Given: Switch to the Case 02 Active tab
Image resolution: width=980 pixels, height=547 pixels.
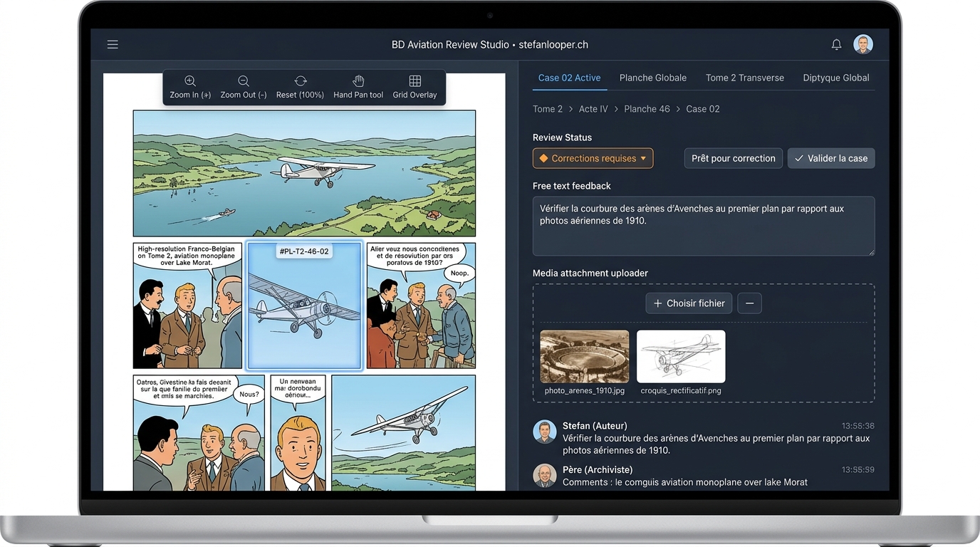Looking at the screenshot, I should pyautogui.click(x=570, y=78).
